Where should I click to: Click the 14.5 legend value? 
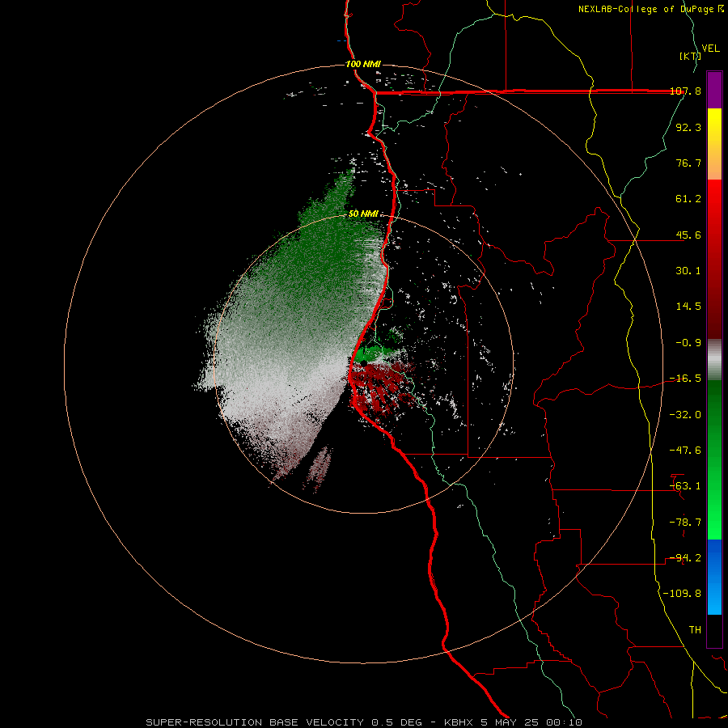pos(688,307)
